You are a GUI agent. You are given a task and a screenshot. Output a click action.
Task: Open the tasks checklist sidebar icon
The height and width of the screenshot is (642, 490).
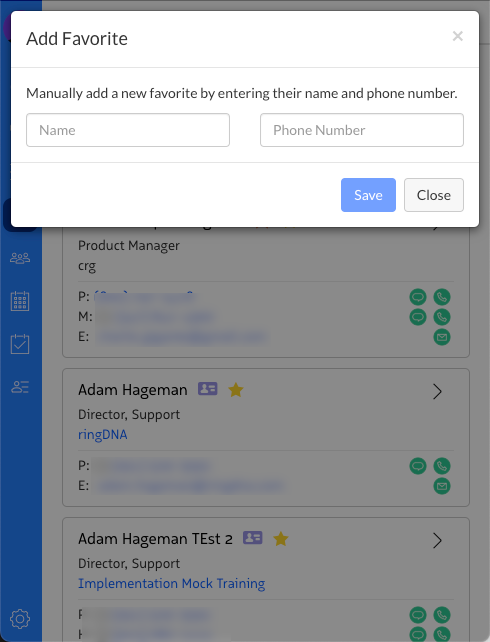(x=20, y=344)
